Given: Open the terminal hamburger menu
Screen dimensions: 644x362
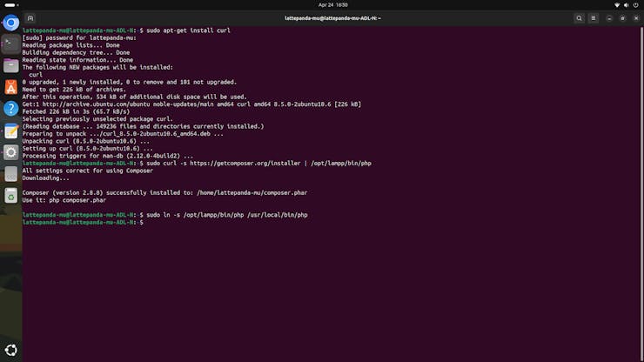Looking at the screenshot, I should pyautogui.click(x=594, y=18).
